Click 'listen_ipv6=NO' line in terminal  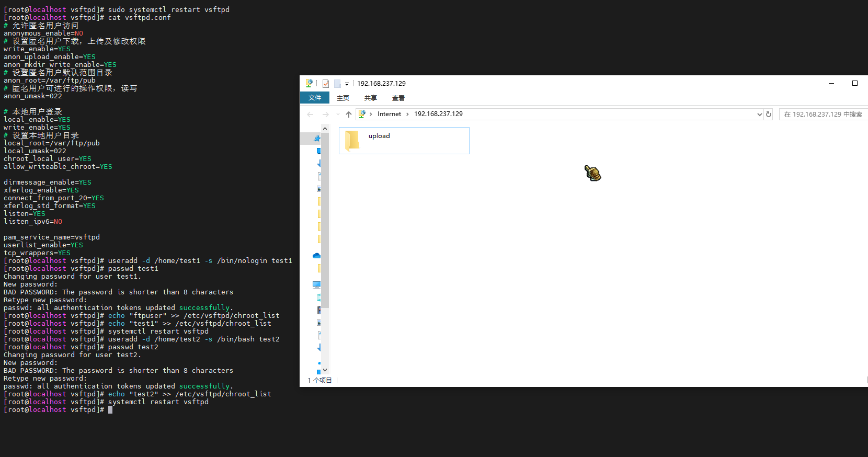33,222
